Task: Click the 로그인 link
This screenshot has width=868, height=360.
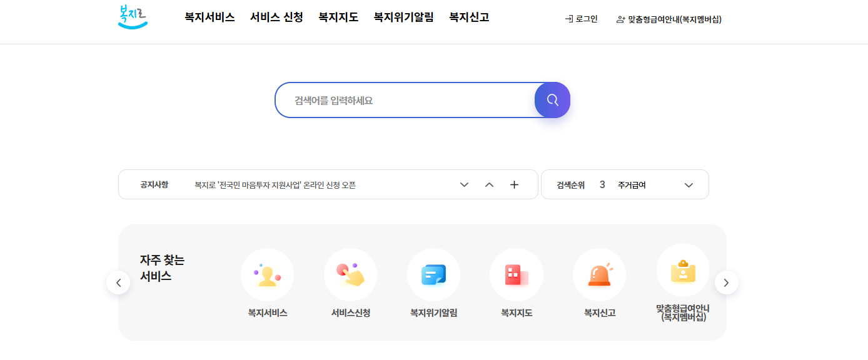Action: [581, 19]
